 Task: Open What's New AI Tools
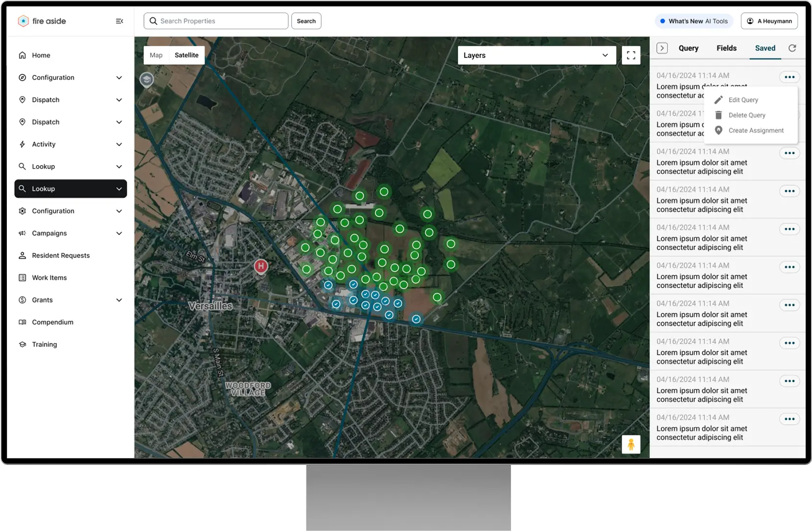[694, 21]
